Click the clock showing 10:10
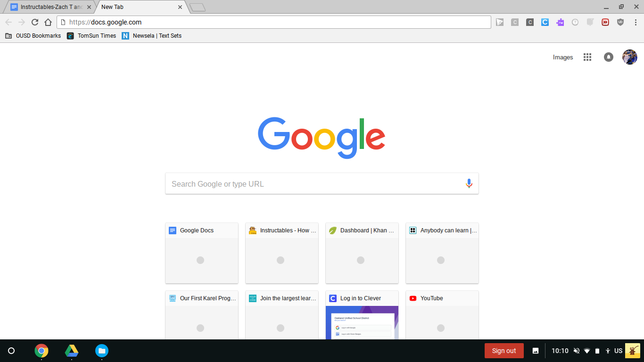 point(560,351)
